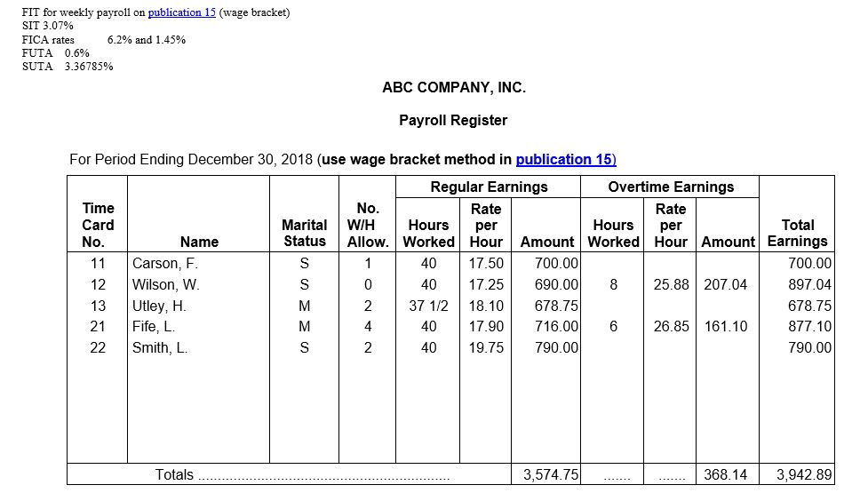Click the overtime rate 26.85

point(671,327)
